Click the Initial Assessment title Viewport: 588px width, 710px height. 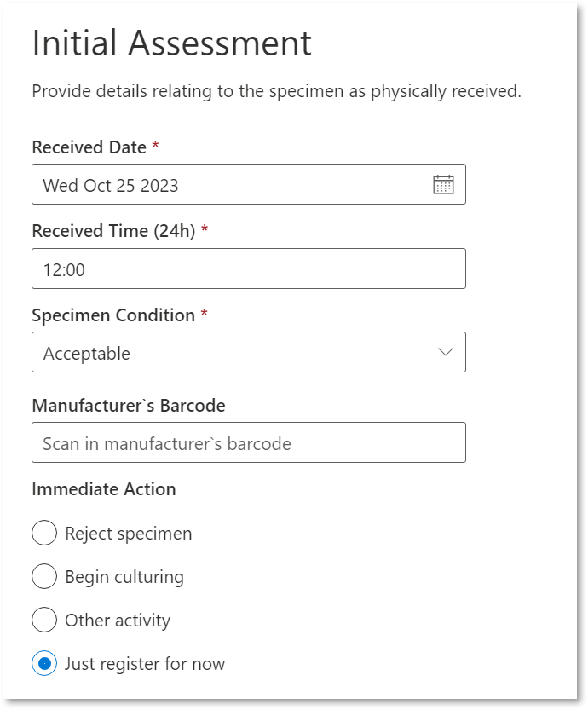tap(172, 43)
